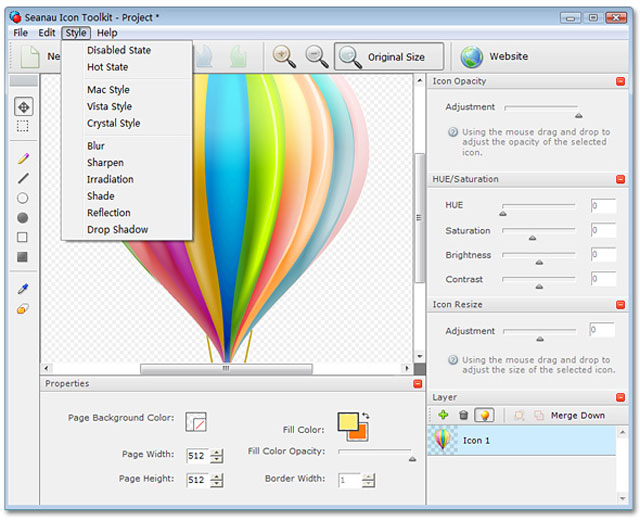Collapse the HUE/Saturation panel

620,179
